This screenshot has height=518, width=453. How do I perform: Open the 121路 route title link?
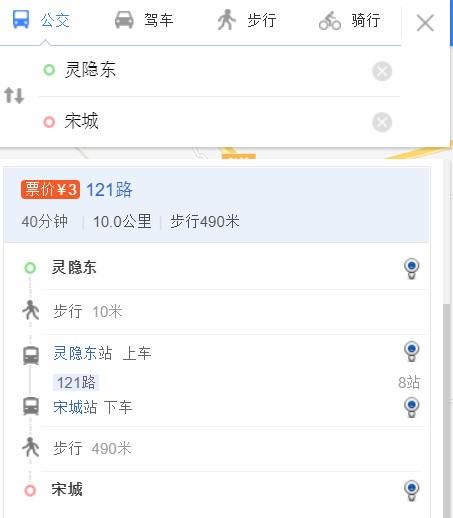pos(109,190)
